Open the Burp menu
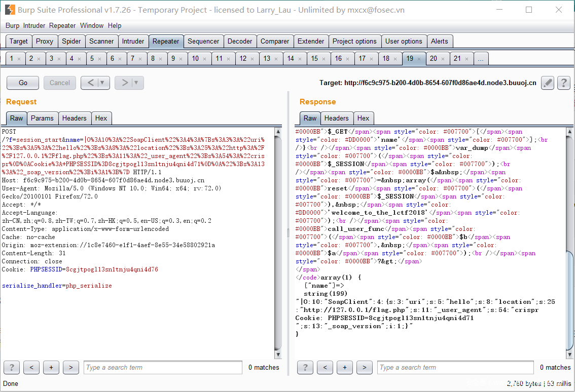The image size is (575, 392). [x=13, y=26]
